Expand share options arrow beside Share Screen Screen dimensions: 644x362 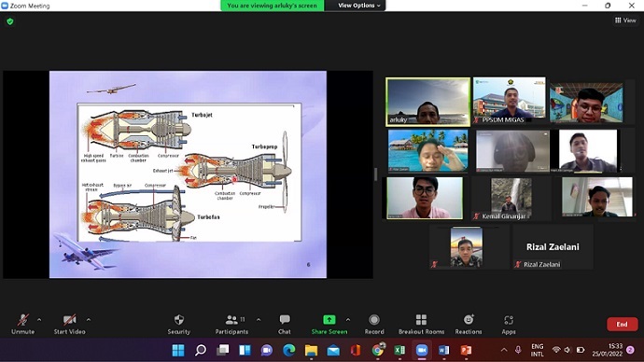pos(348,319)
